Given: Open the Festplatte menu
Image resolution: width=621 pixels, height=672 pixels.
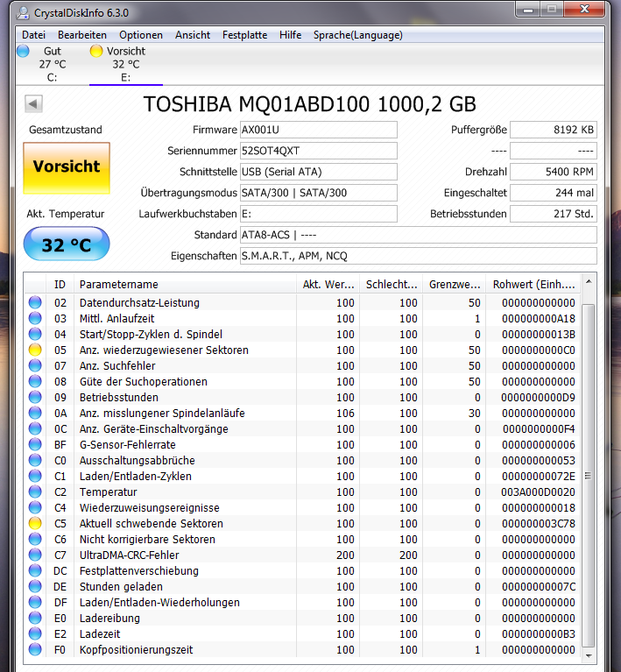Looking at the screenshot, I should 244,35.
